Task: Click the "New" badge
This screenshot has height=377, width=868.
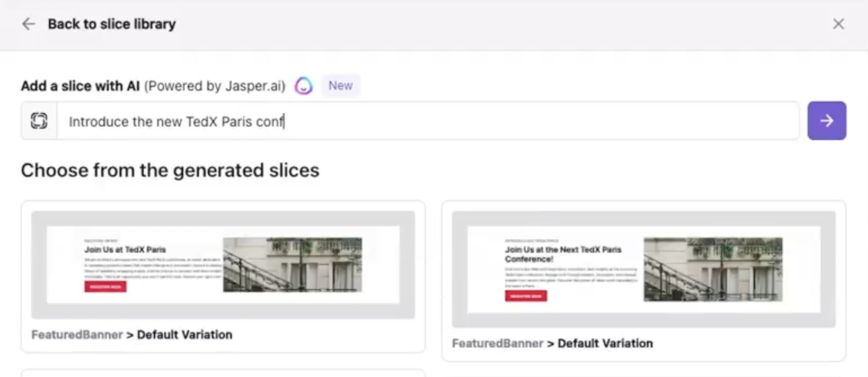Action: click(340, 86)
